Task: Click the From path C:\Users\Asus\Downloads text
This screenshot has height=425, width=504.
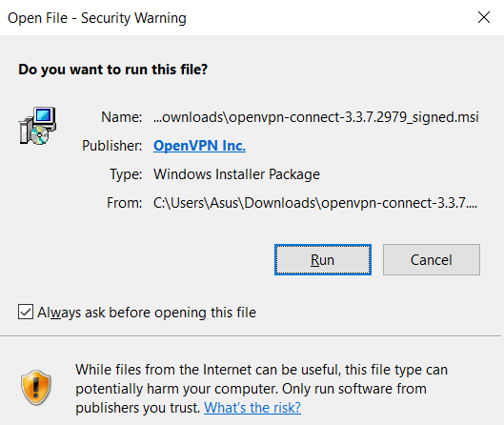Action: coord(315,203)
